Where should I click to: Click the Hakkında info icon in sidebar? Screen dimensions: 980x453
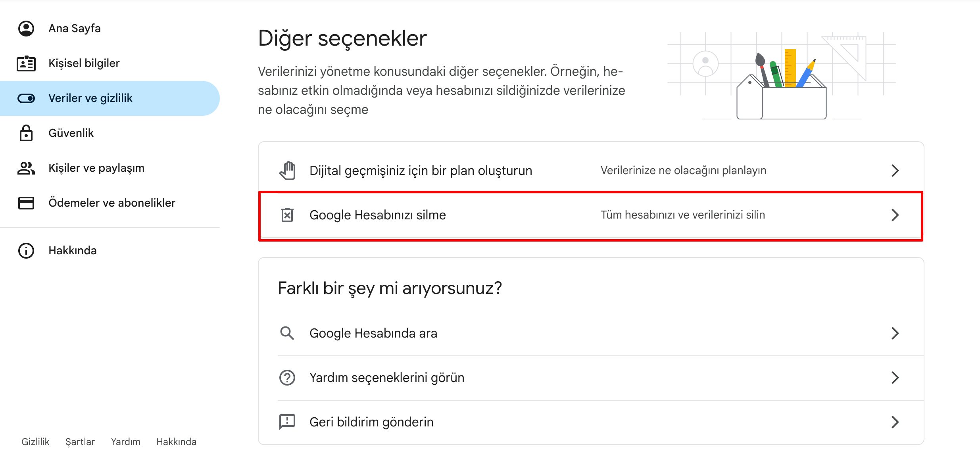[x=26, y=250]
